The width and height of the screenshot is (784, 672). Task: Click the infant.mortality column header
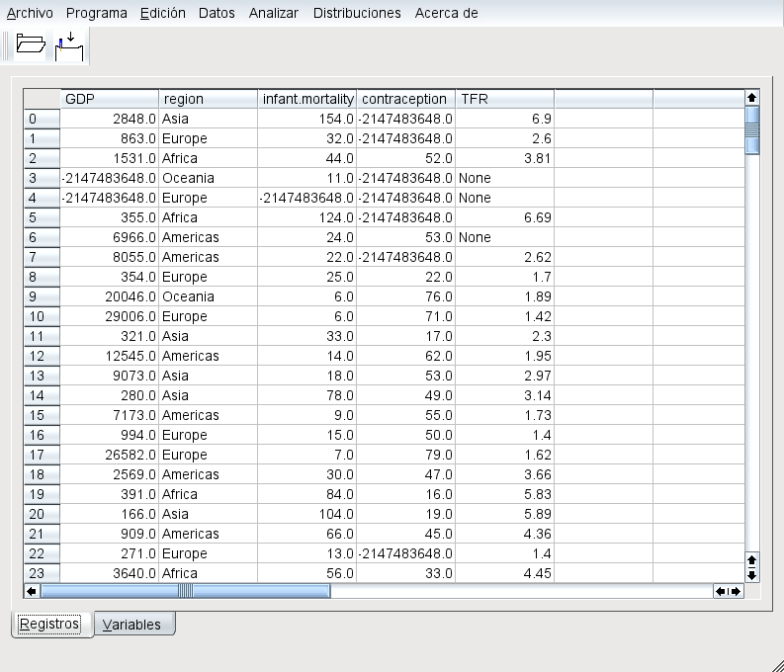[x=306, y=99]
